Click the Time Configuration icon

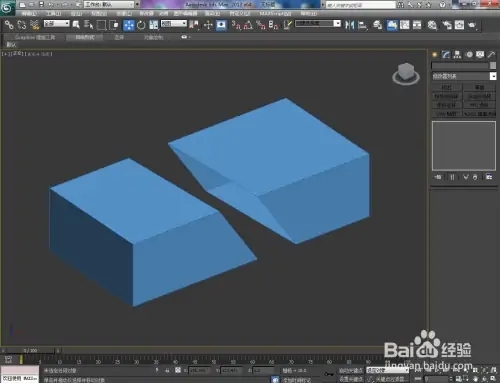[x=459, y=379]
